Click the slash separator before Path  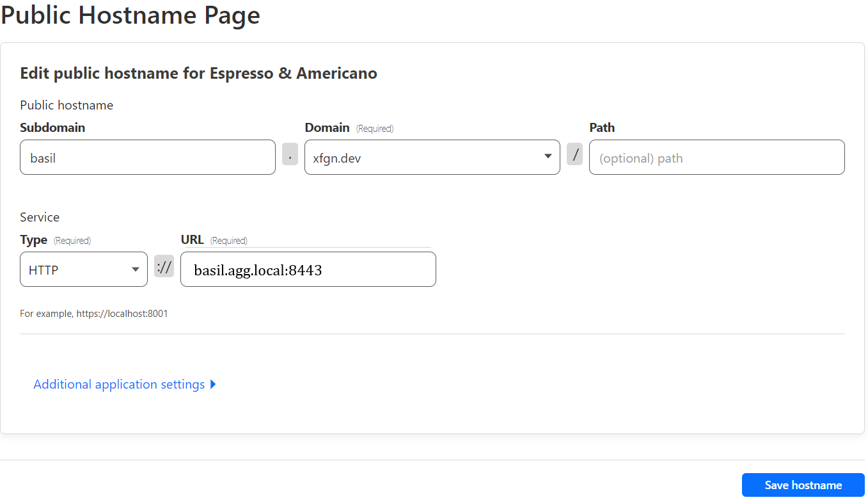click(x=574, y=154)
